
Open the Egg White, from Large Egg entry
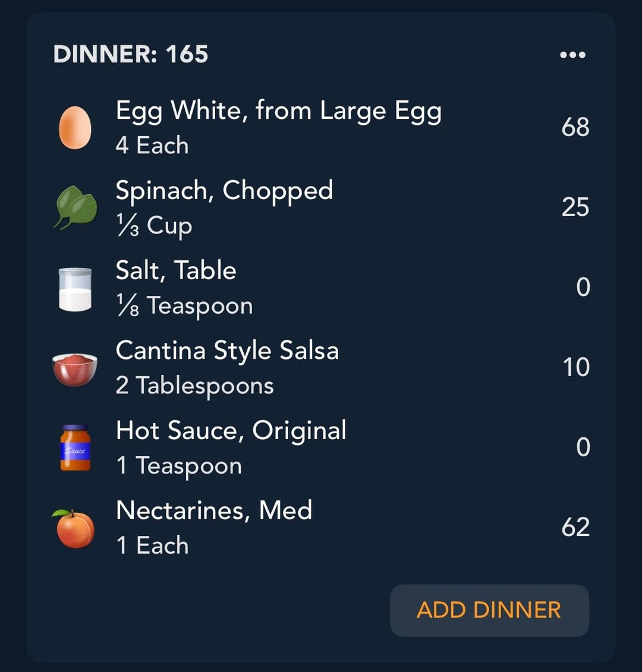pos(321,128)
